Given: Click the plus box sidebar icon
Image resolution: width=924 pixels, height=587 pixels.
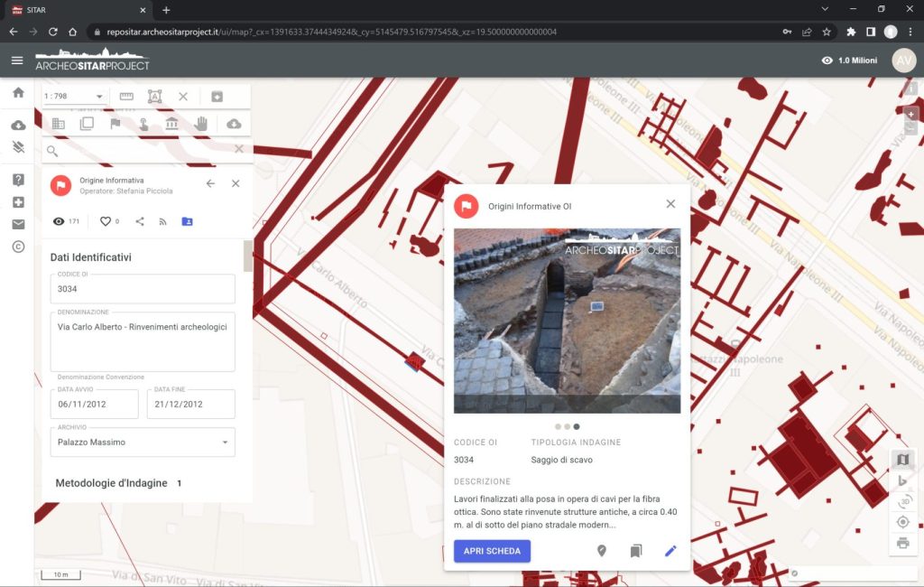Looking at the screenshot, I should click(18, 202).
